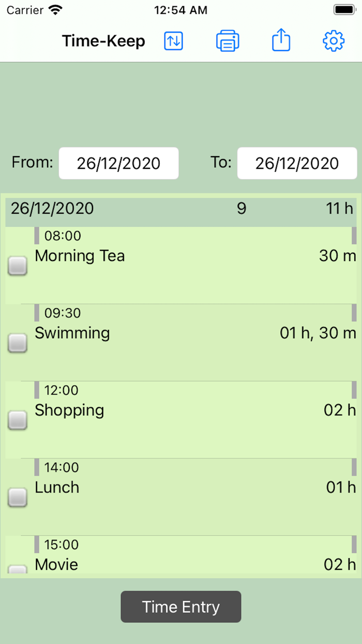Tap the Shopping 02 h duration

point(340,410)
